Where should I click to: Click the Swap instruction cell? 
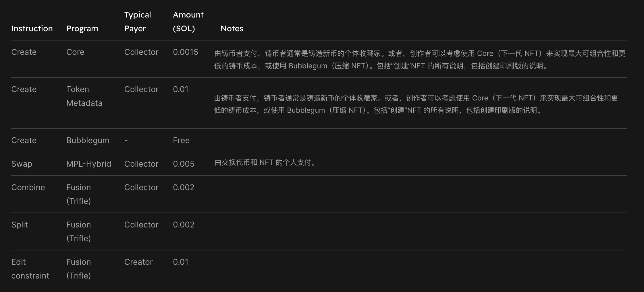(x=22, y=164)
